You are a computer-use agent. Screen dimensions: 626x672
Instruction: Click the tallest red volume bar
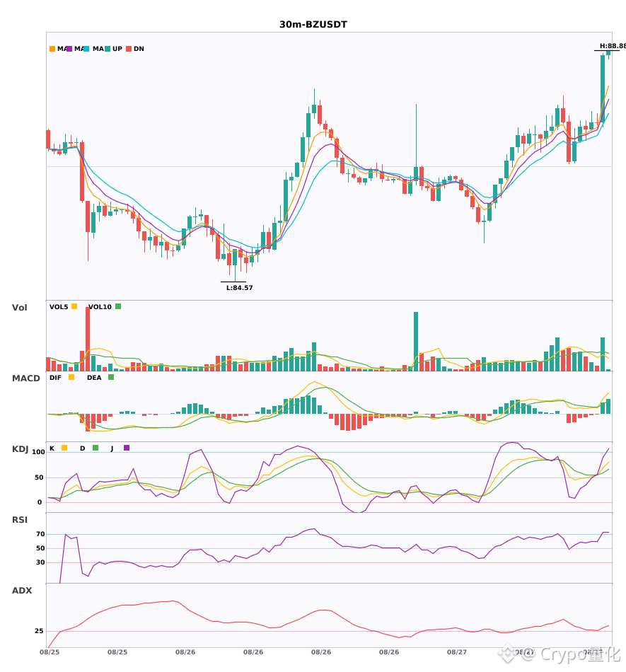tap(88, 339)
